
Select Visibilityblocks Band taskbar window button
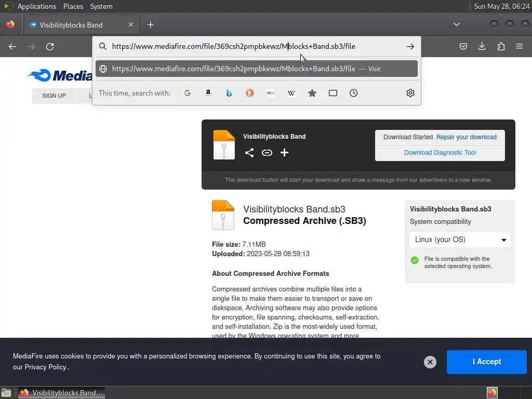coord(61,393)
